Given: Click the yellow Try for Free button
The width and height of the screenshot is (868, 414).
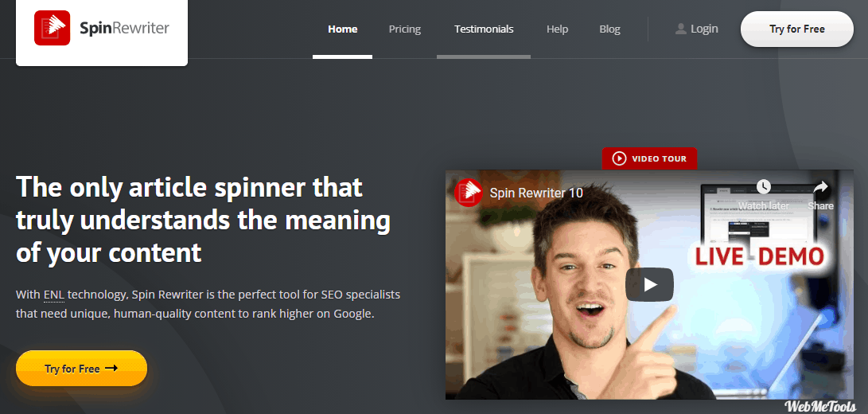Looking at the screenshot, I should tap(81, 368).
